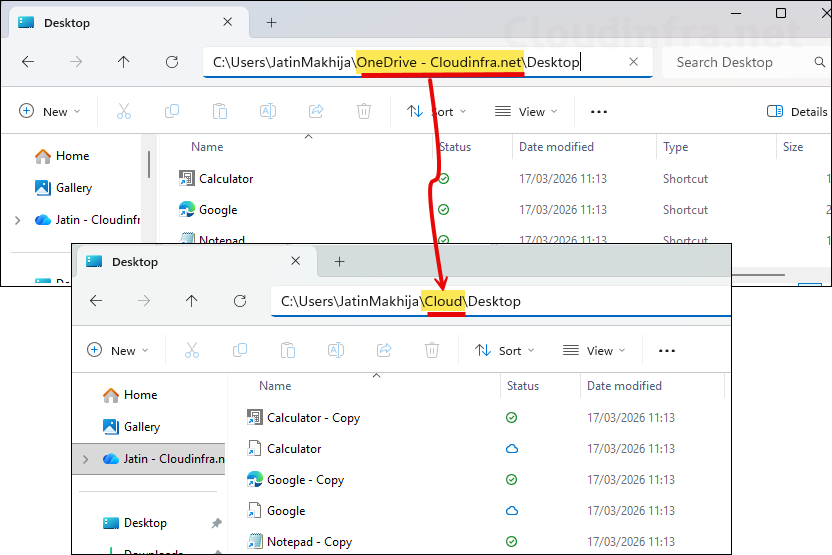Expand Jatin - Cloudinfra node in back window
Image resolution: width=832 pixels, height=555 pixels.
18,220
